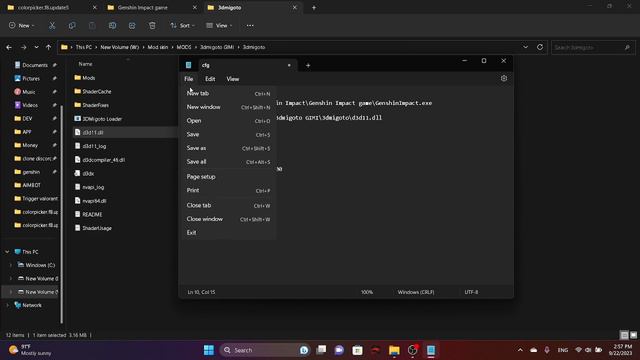Image resolution: width=640 pixels, height=360 pixels.
Task: Choose Save as from File menu
Action: click(x=228, y=148)
